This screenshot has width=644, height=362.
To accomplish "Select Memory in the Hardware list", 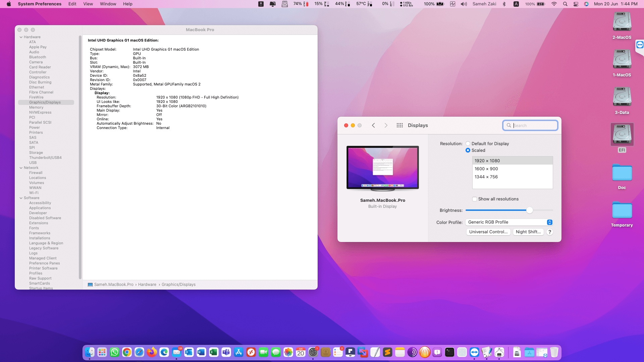I will click(36, 108).
